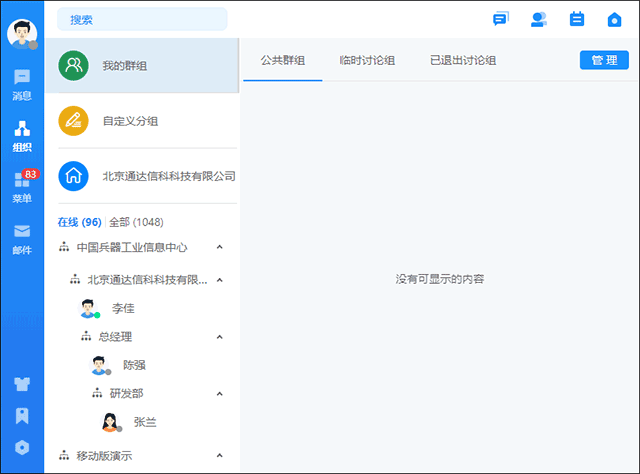Image resolution: width=640 pixels, height=474 pixels.
Task: Select 移动版演示 tree label
Action: pyautogui.click(x=104, y=455)
